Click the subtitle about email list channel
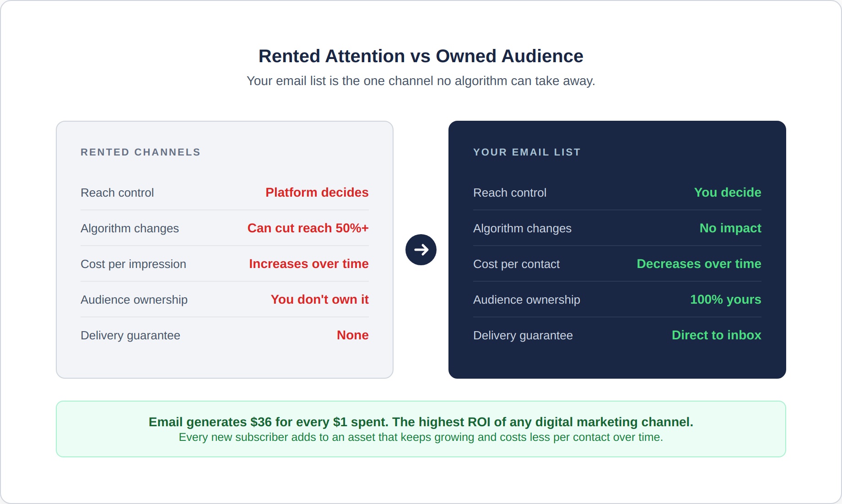 pyautogui.click(x=421, y=81)
